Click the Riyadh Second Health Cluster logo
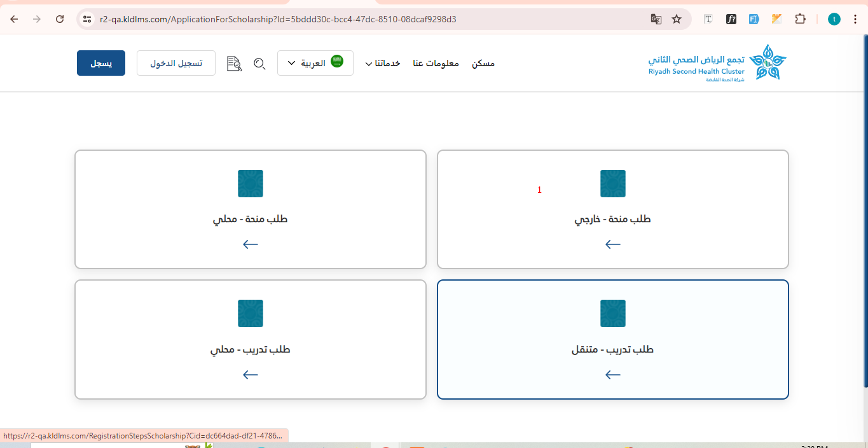The width and height of the screenshot is (868, 448). 717,63
